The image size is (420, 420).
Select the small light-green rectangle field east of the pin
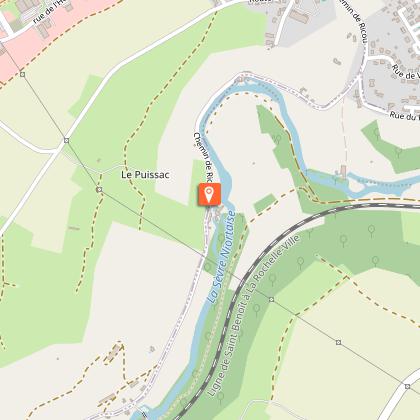click(x=265, y=204)
